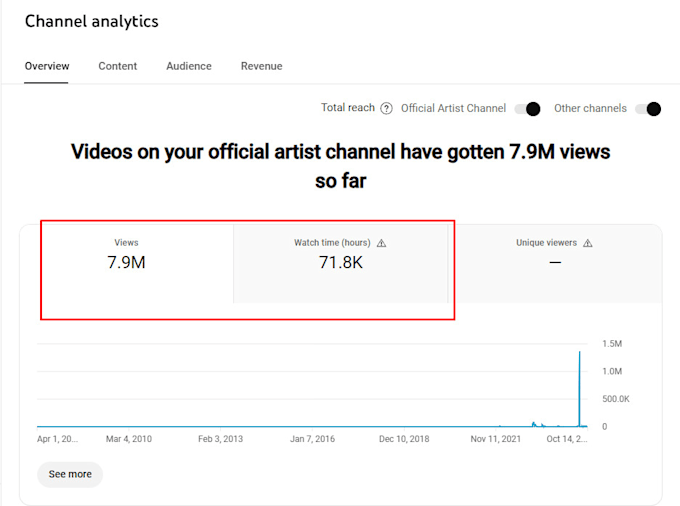
Task: Click the 1.0M y-axis label
Action: coord(612,372)
